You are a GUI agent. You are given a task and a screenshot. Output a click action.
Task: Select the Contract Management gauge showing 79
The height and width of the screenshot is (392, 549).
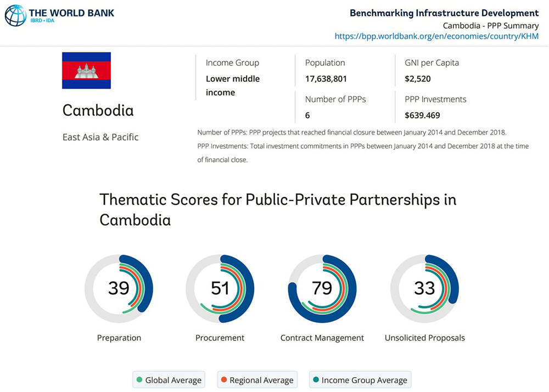pos(322,289)
